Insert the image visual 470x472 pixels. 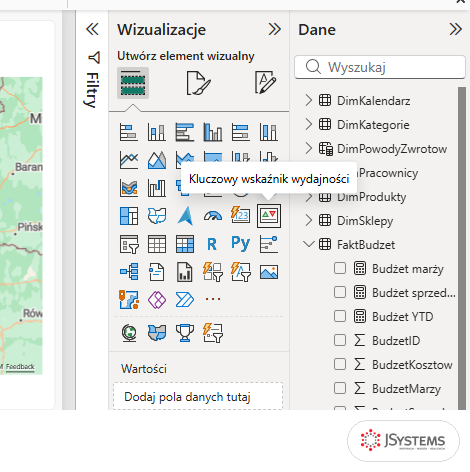tap(269, 272)
